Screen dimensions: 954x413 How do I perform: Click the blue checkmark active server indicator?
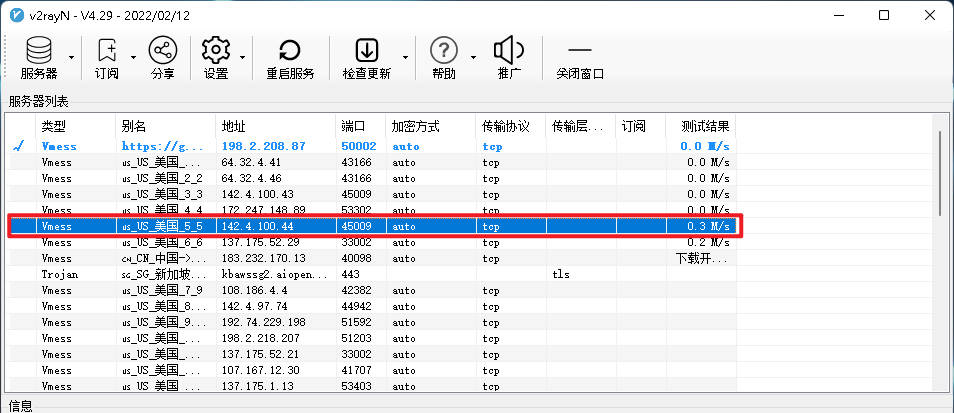[x=20, y=146]
